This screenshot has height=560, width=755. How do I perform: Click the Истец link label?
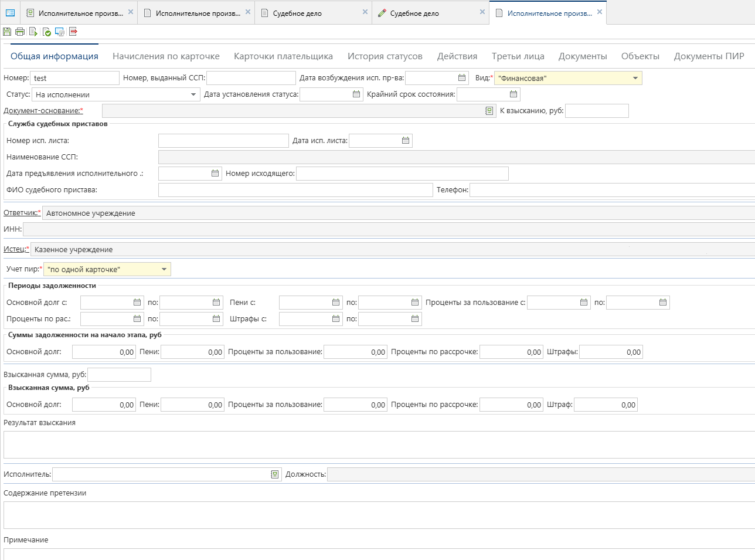[x=16, y=249]
